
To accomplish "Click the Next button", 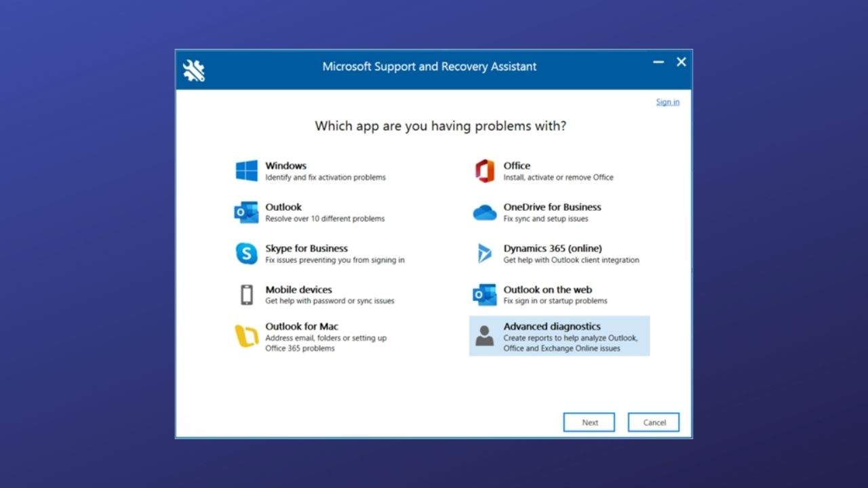I will 589,422.
